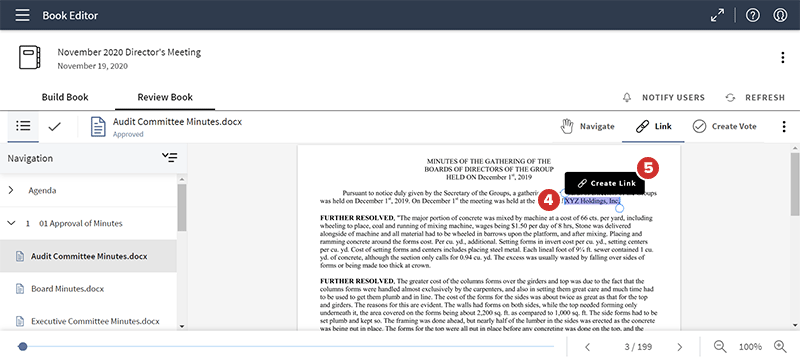Select the Review Book tab
The width and height of the screenshot is (800, 362).
[x=165, y=97]
